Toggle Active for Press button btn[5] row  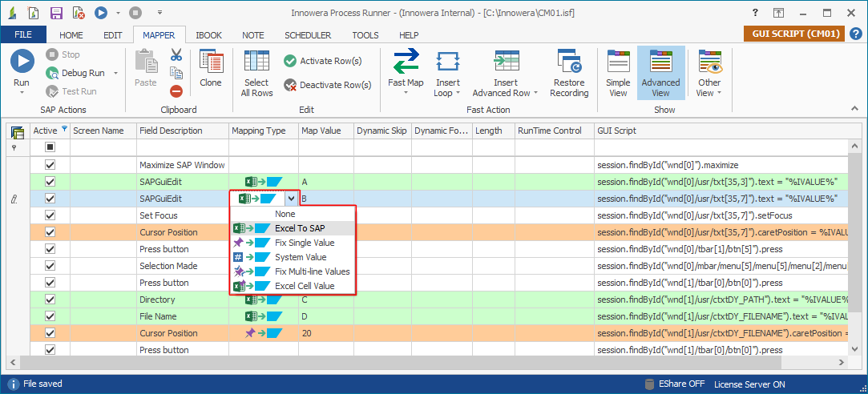pyautogui.click(x=50, y=249)
